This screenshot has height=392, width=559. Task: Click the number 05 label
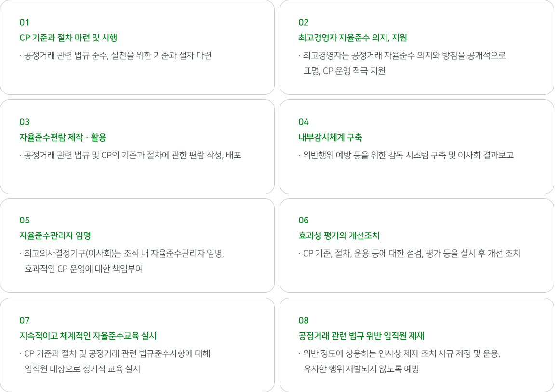24,220
